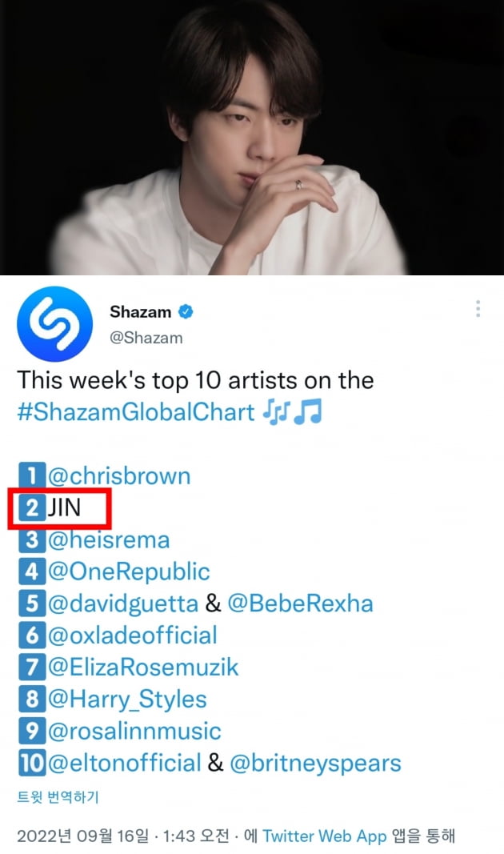
Task: Click the verified badge beside Shazam
Action: coord(186,311)
